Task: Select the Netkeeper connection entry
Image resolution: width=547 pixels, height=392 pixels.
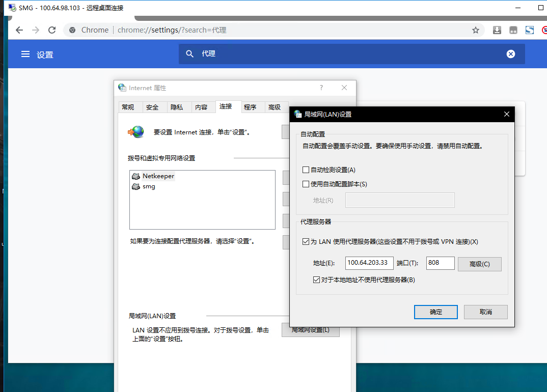Action: (153, 176)
